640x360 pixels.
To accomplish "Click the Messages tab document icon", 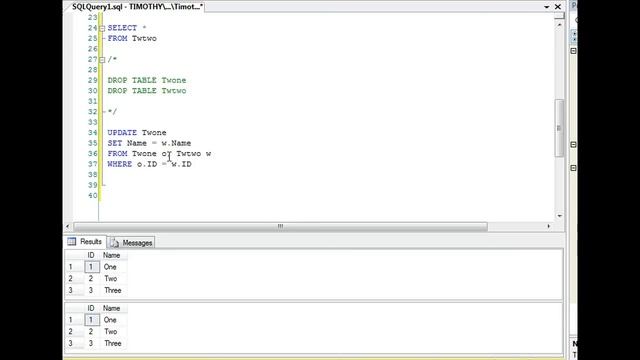I will (x=115, y=243).
